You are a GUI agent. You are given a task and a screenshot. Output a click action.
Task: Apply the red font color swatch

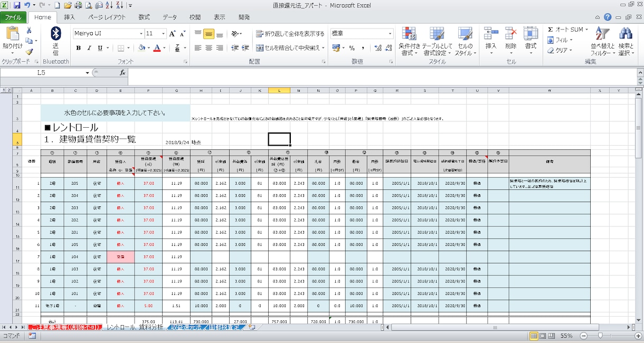pyautogui.click(x=156, y=48)
